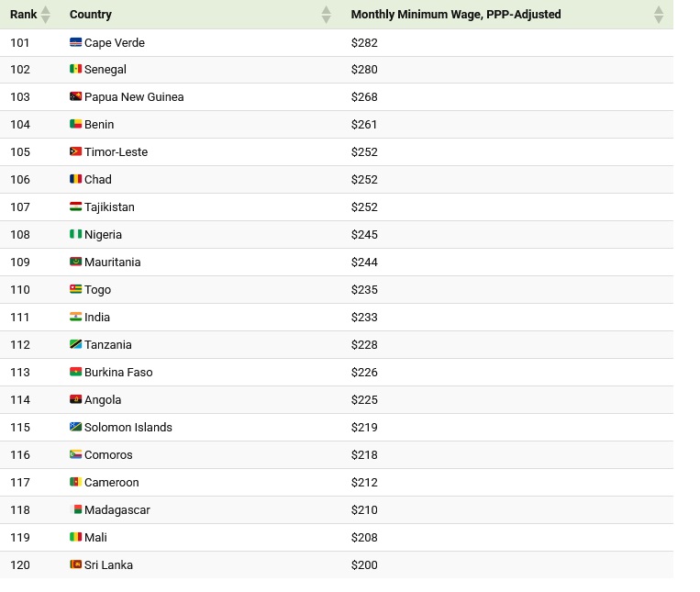Click the Solomon Islands flag icon

pos(75,427)
